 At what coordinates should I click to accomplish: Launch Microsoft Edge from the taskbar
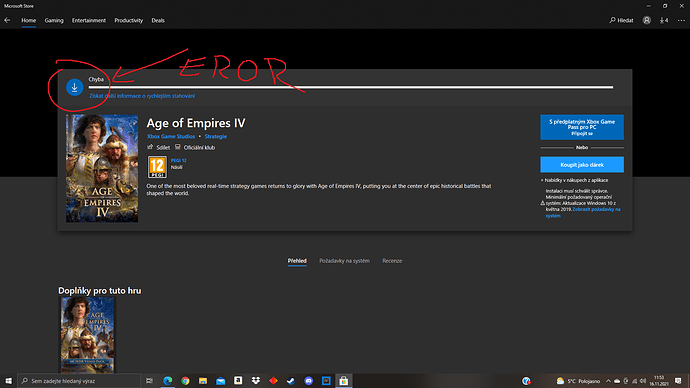pyautogui.click(x=168, y=381)
